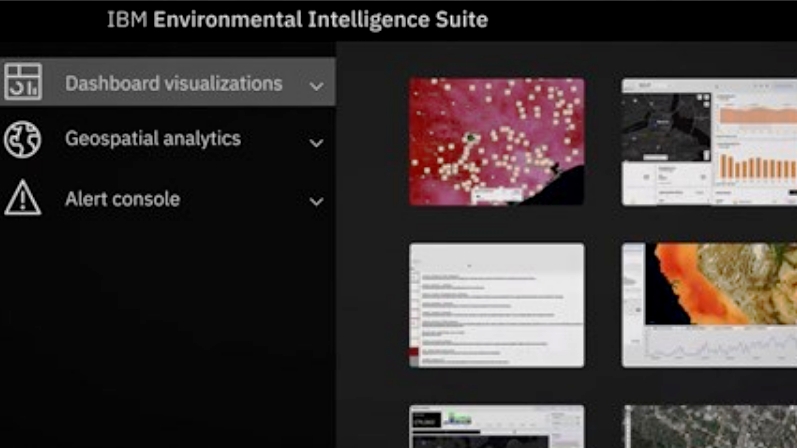Open the dashboard thumbnail with orange bar charts
The image size is (797, 448).
coord(709,141)
